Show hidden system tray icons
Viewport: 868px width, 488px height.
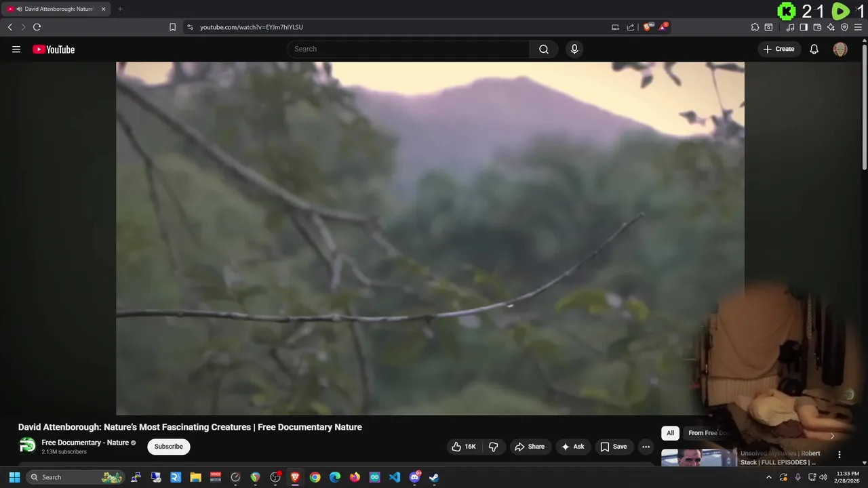(x=768, y=477)
